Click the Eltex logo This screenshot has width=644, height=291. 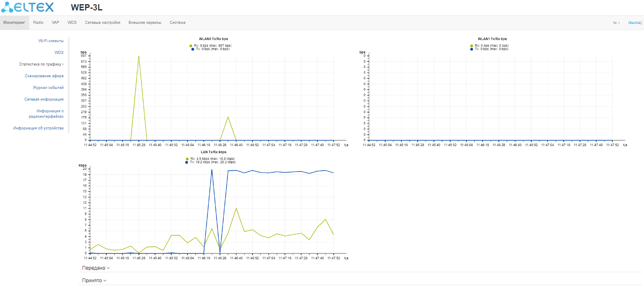click(27, 7)
